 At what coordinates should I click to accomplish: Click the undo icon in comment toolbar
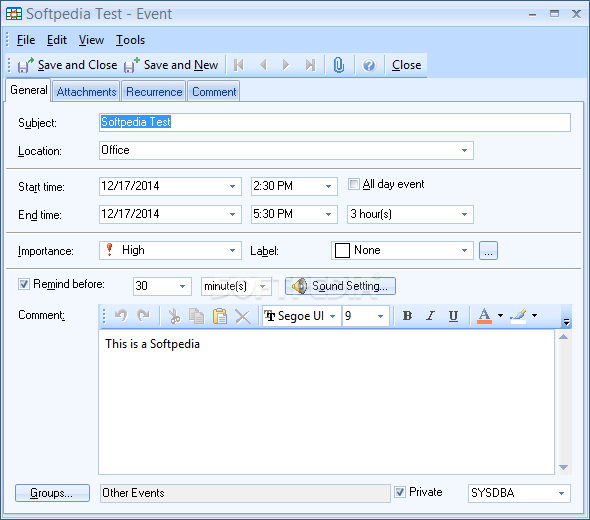(x=121, y=316)
